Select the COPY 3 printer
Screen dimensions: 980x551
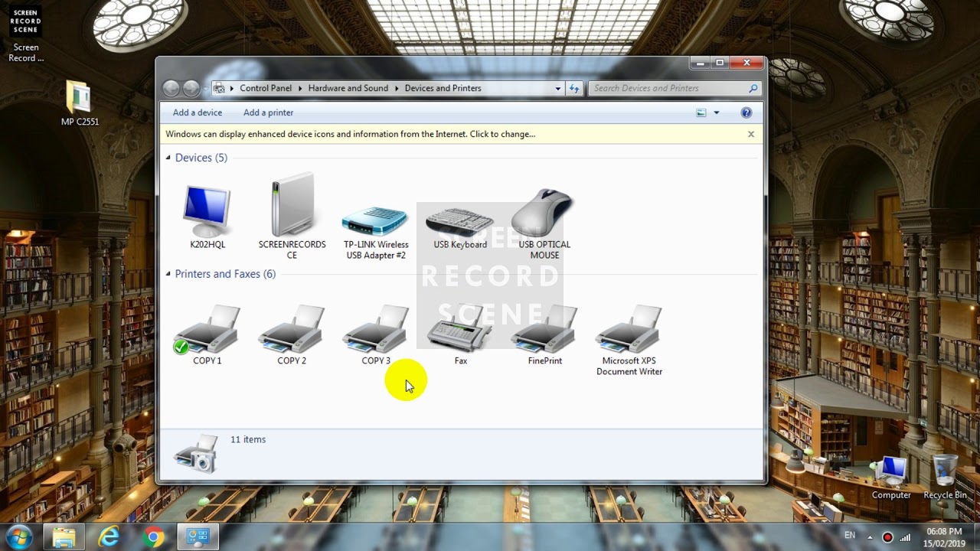point(376,334)
